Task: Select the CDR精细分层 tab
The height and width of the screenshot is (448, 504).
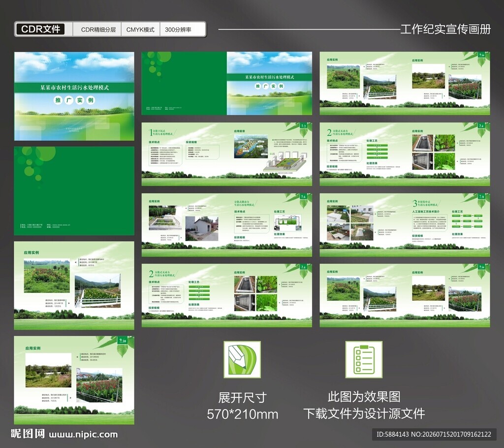Action: (98, 30)
